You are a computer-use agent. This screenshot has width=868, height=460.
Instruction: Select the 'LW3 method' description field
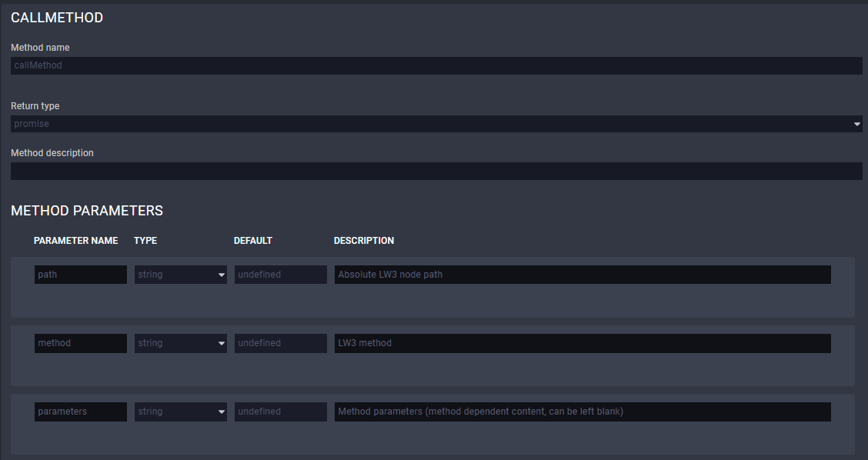point(582,343)
